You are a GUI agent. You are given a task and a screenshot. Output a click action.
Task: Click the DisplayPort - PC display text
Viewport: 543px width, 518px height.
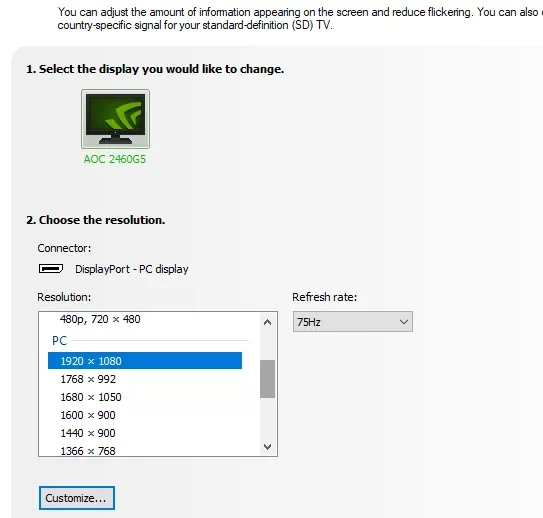tap(132, 269)
